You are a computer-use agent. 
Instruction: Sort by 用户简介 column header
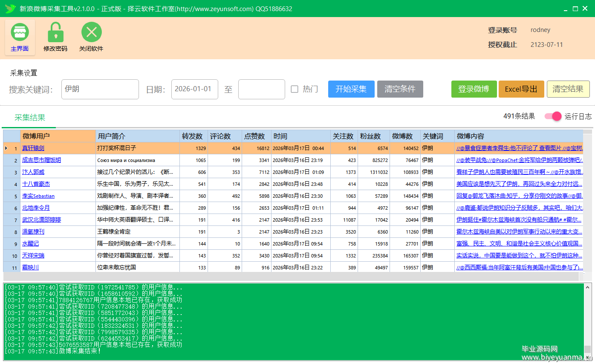138,136
